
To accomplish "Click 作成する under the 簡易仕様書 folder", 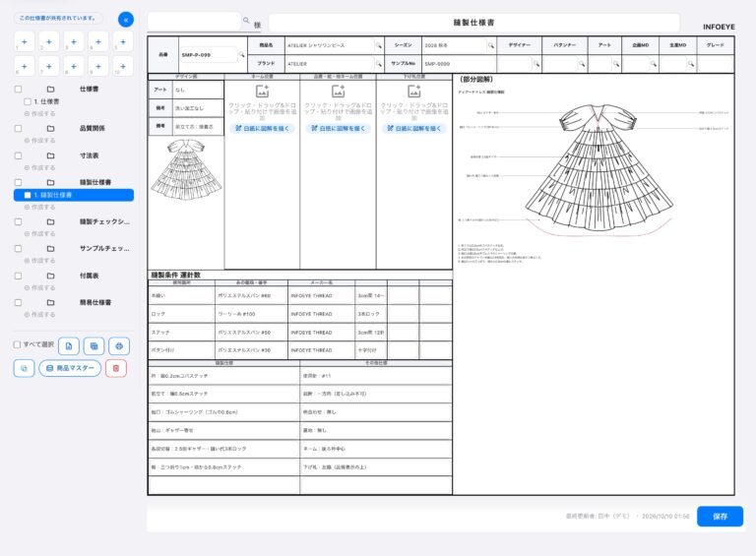I will [40, 315].
